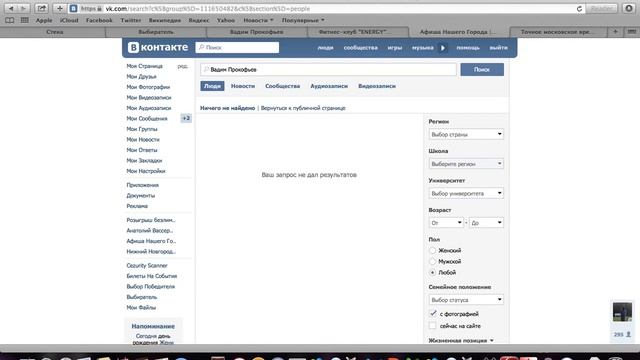This screenshot has width=640, height=360.
Task: Click the friends online counter 293
Action: tap(622, 334)
